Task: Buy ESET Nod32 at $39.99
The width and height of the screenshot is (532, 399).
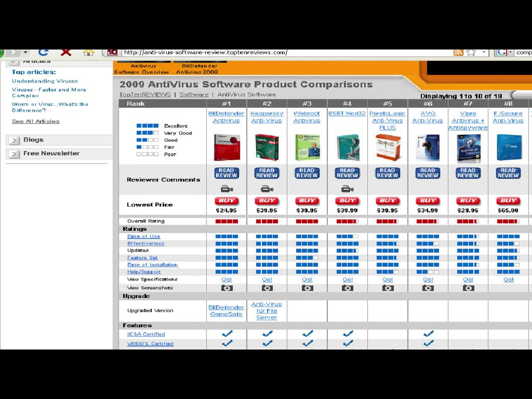Action: 347,201
